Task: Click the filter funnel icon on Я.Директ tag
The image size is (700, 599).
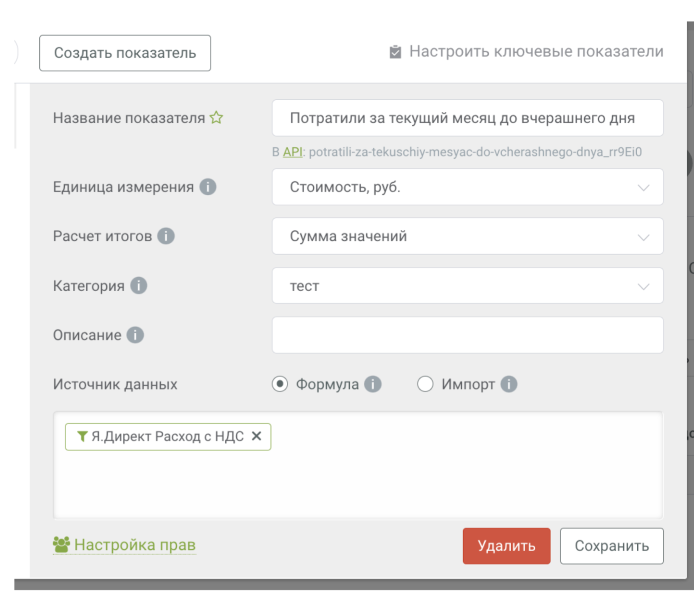Action: [x=82, y=436]
